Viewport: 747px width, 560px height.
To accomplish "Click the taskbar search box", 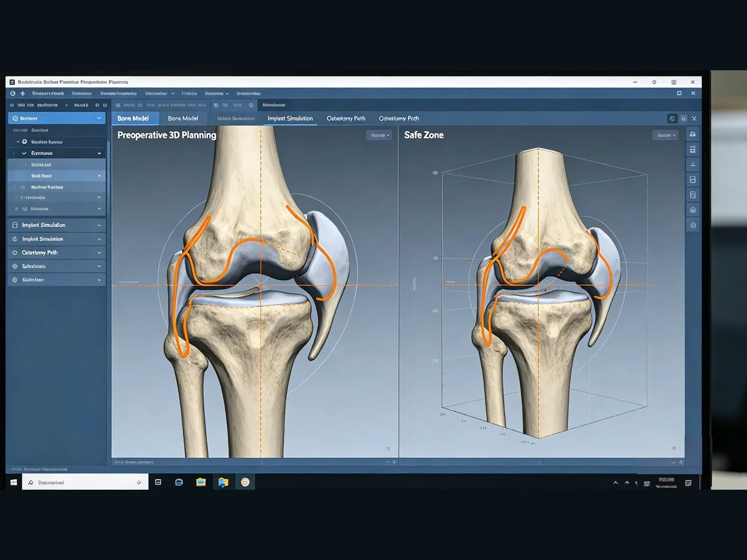I will tap(85, 482).
